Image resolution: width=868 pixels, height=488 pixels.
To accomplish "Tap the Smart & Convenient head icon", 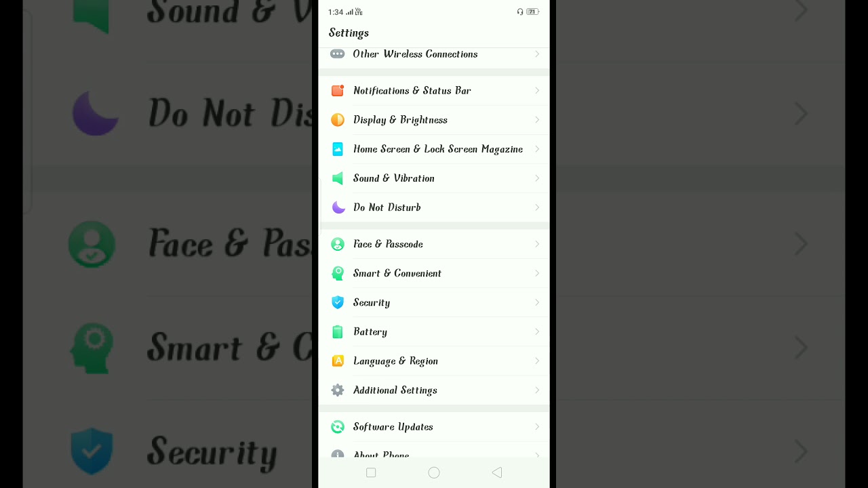I will (x=337, y=273).
